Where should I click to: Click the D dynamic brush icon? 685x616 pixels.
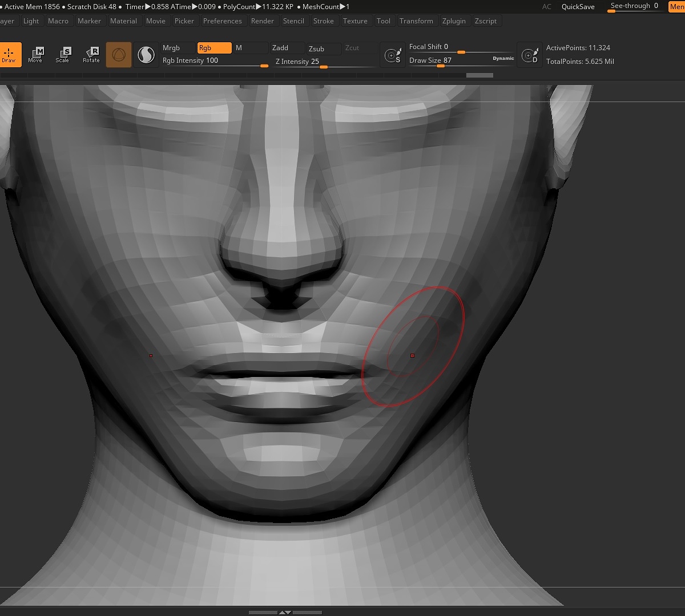click(529, 55)
